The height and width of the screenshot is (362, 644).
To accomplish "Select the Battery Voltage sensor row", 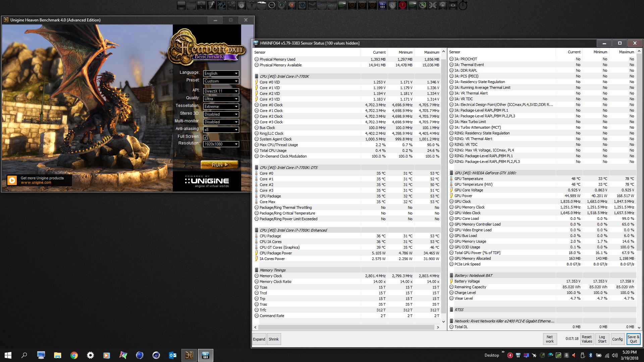I will (542, 281).
